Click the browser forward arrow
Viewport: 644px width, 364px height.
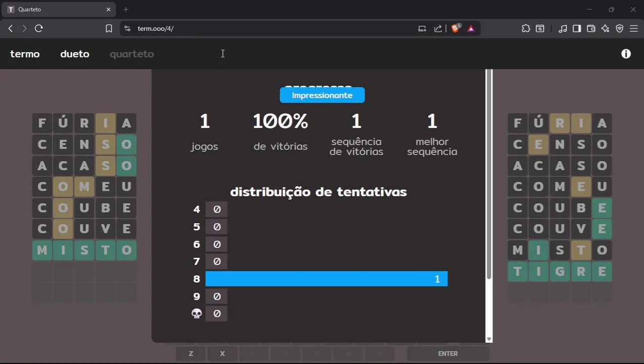(x=24, y=29)
